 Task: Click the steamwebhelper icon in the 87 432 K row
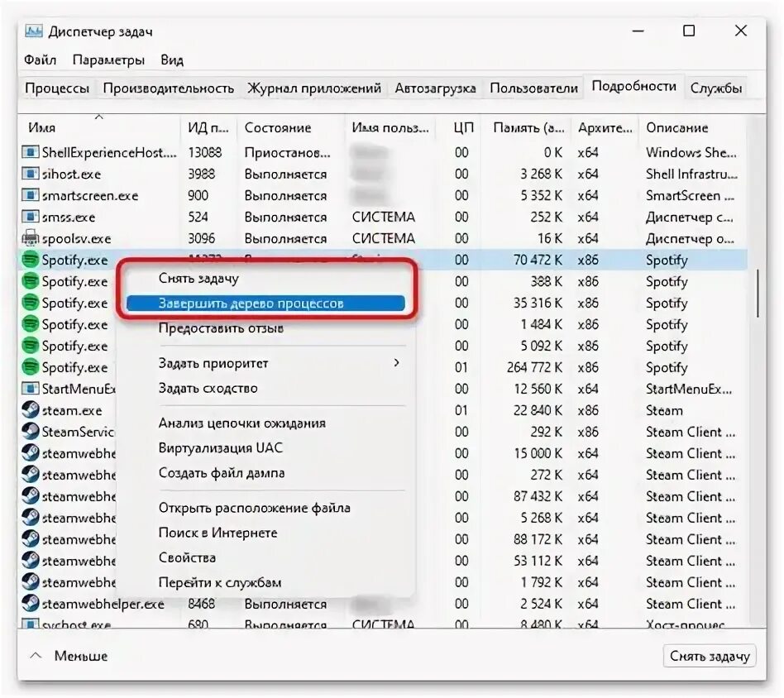31,496
